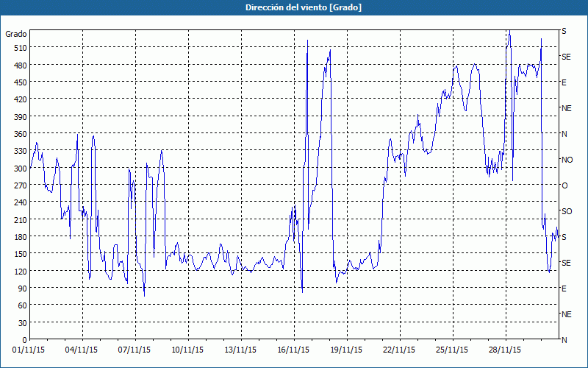The width and height of the screenshot is (588, 368).
Task: Click the 'S' compass label level with 180
Action: point(564,237)
